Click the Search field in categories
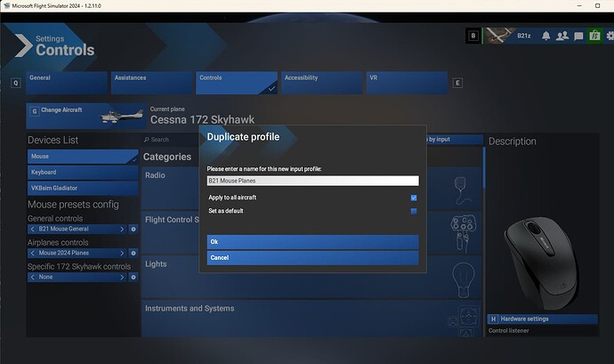The width and height of the screenshot is (614, 364). (x=171, y=140)
